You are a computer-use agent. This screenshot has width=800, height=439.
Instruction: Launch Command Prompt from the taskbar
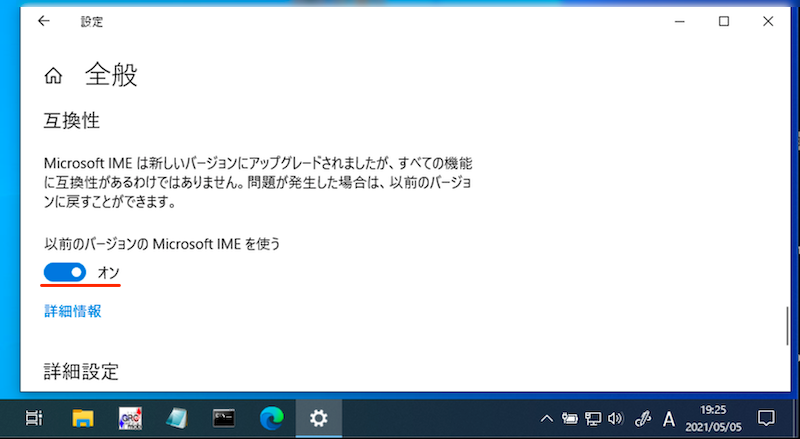(224, 417)
